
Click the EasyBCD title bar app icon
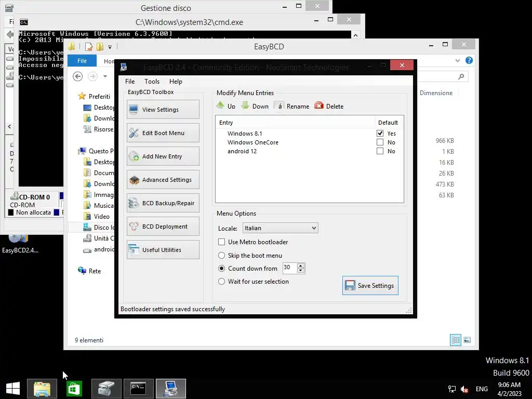coord(124,67)
